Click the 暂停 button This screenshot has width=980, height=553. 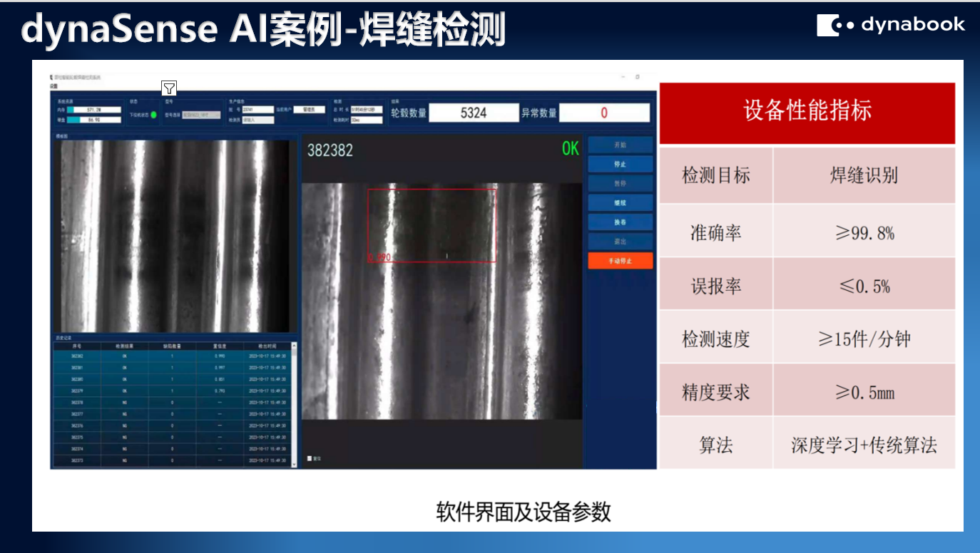[x=620, y=183]
